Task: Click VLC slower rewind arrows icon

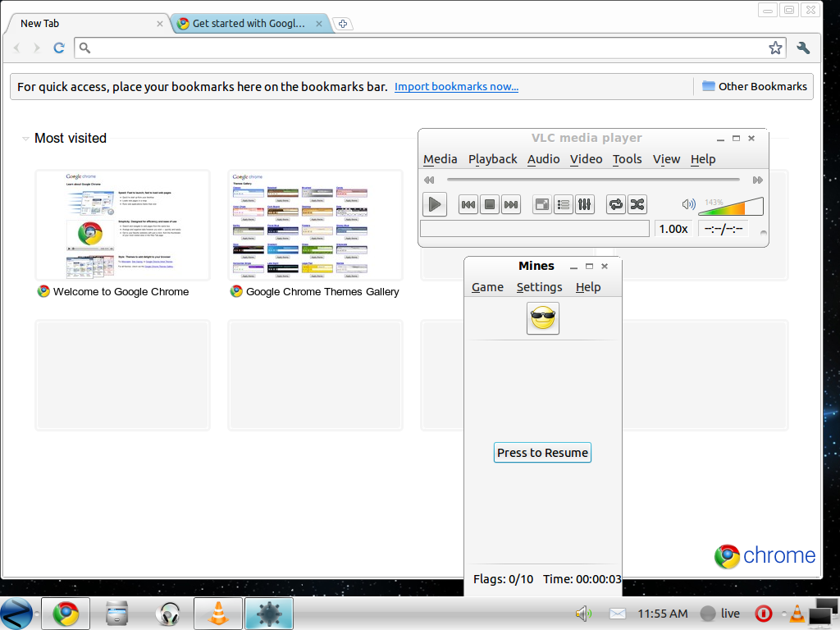Action: (429, 180)
